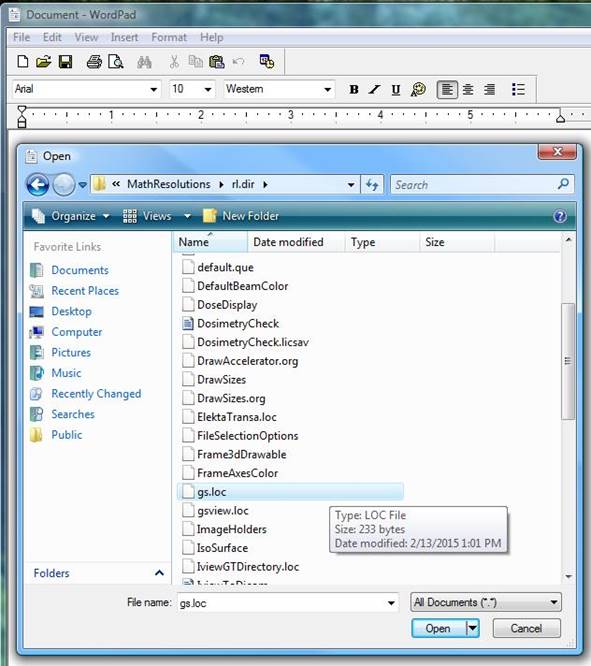Open the Format menu in WordPad
Screen dimensions: 591x666
click(169, 37)
